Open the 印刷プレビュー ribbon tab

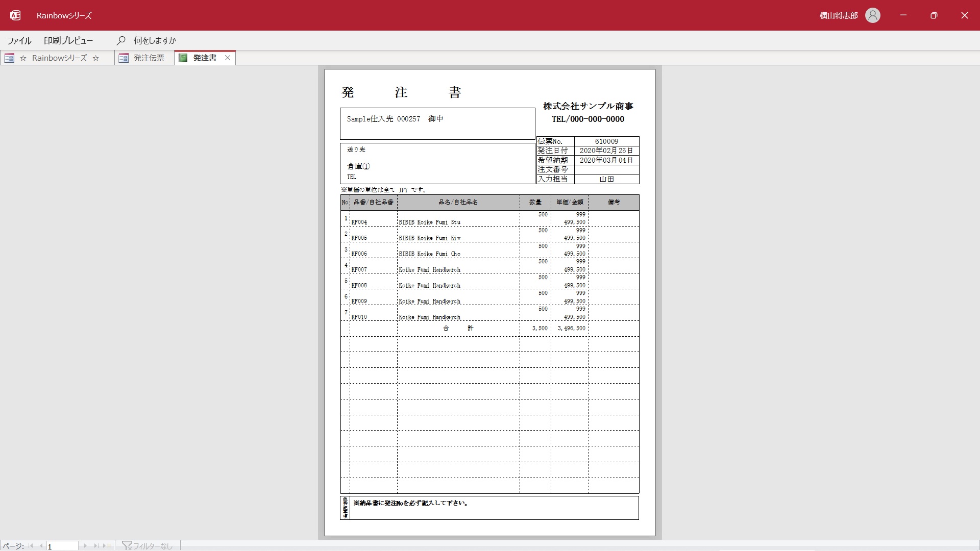[68, 41]
